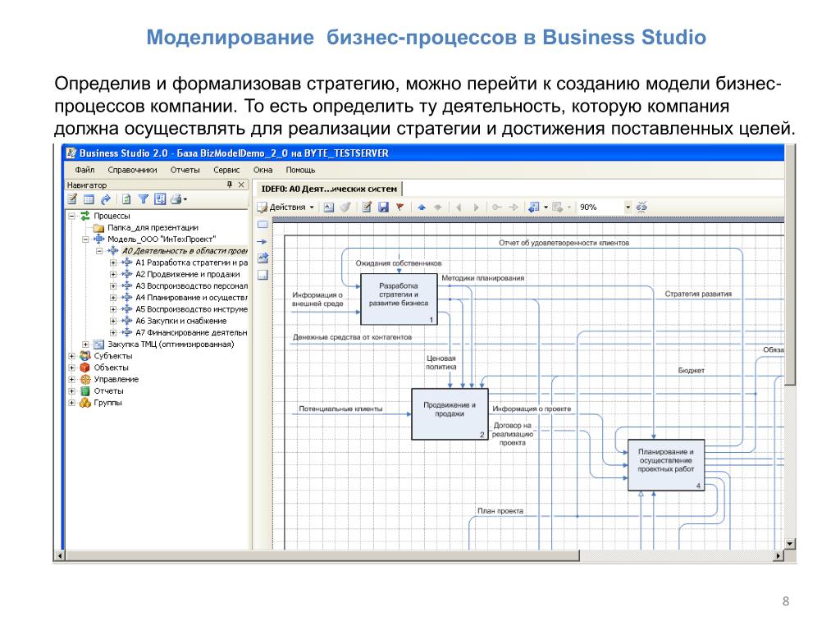Expand the Закупка ТМЦ (оптимизированная) node

[85, 345]
